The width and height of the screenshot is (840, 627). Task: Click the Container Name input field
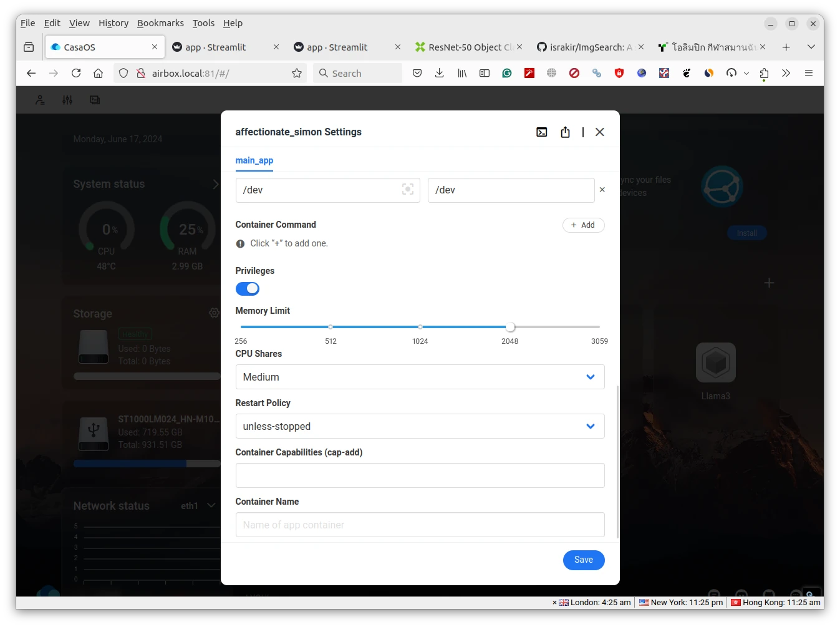click(420, 525)
